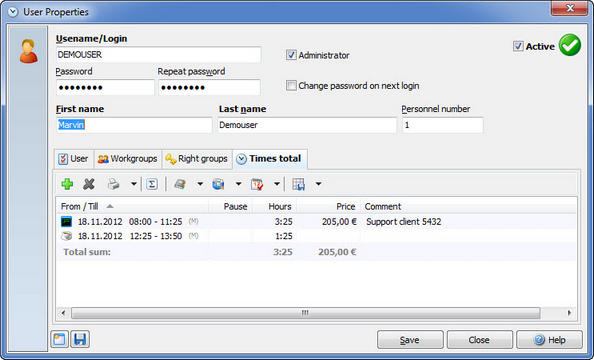Click the grid layout save icon
594x360 pixels.
tap(299, 184)
